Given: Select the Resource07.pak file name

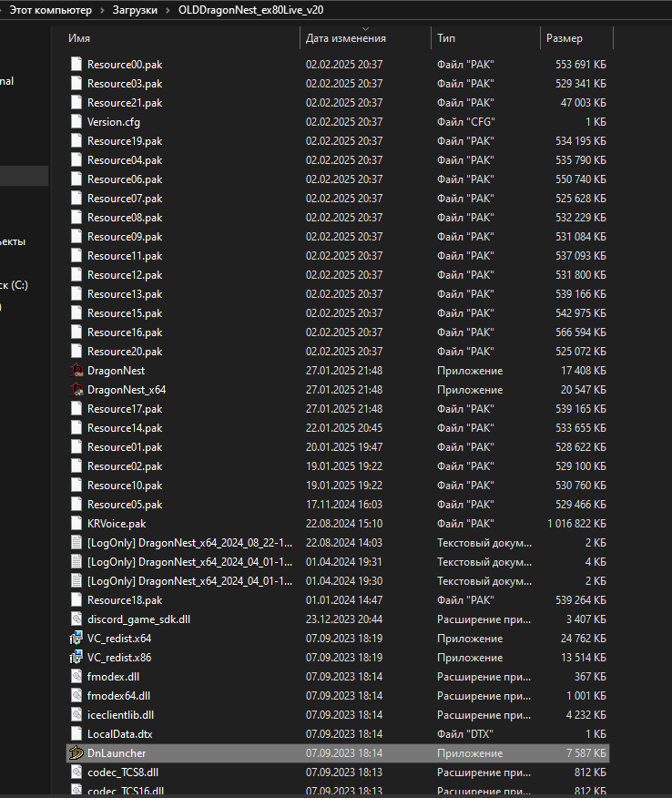Looking at the screenshot, I should click(125, 199).
